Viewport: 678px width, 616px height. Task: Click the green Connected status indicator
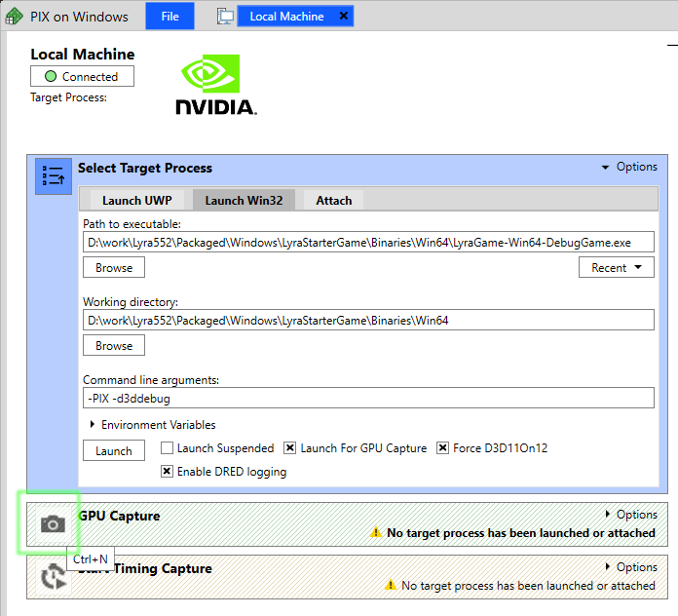[51, 76]
